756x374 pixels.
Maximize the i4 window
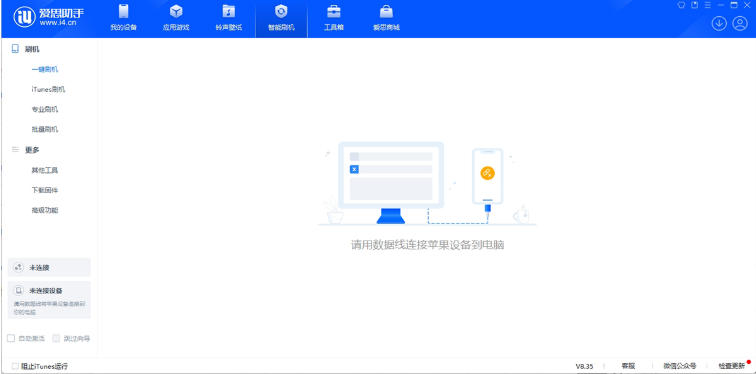734,5
